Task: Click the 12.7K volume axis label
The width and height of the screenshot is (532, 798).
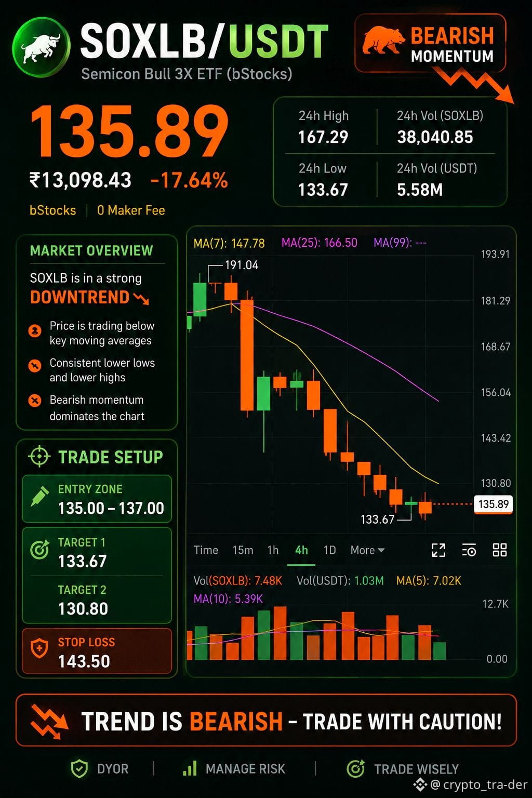Action: pyautogui.click(x=496, y=604)
